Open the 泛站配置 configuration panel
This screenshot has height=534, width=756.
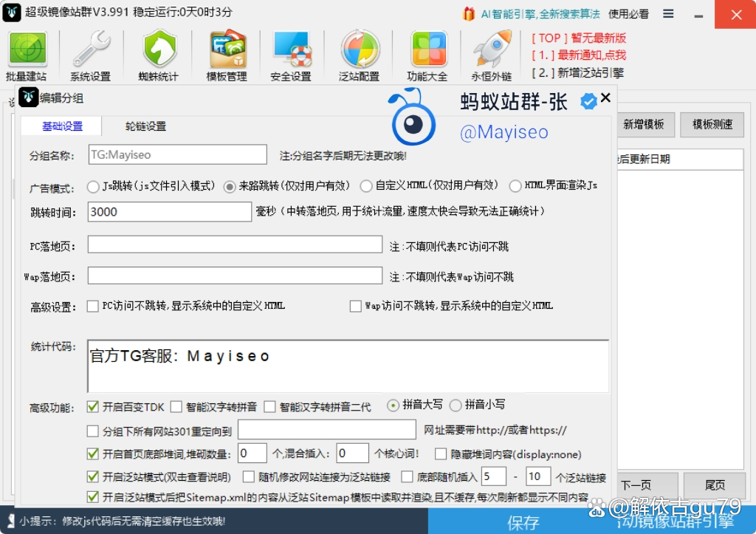(360, 53)
